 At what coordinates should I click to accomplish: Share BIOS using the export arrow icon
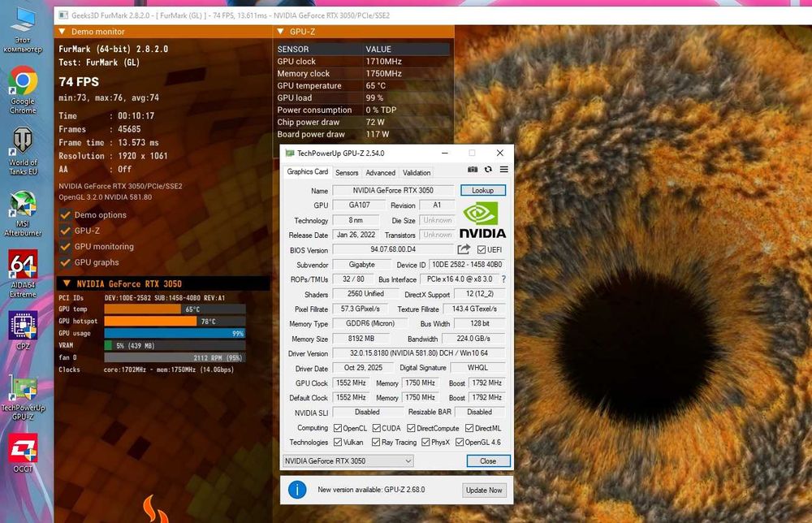[464, 249]
